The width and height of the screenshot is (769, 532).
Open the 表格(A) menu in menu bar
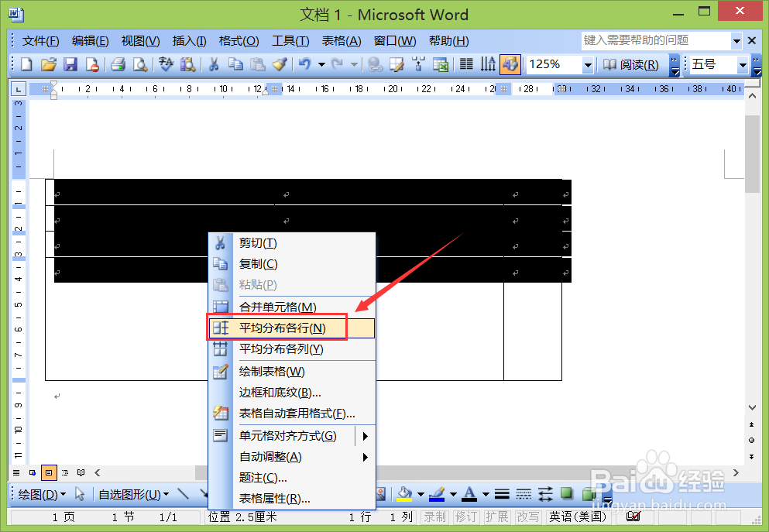pos(342,41)
